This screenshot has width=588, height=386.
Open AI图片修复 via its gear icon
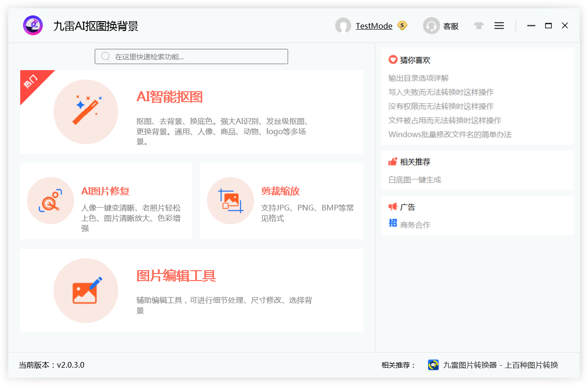[x=50, y=201]
